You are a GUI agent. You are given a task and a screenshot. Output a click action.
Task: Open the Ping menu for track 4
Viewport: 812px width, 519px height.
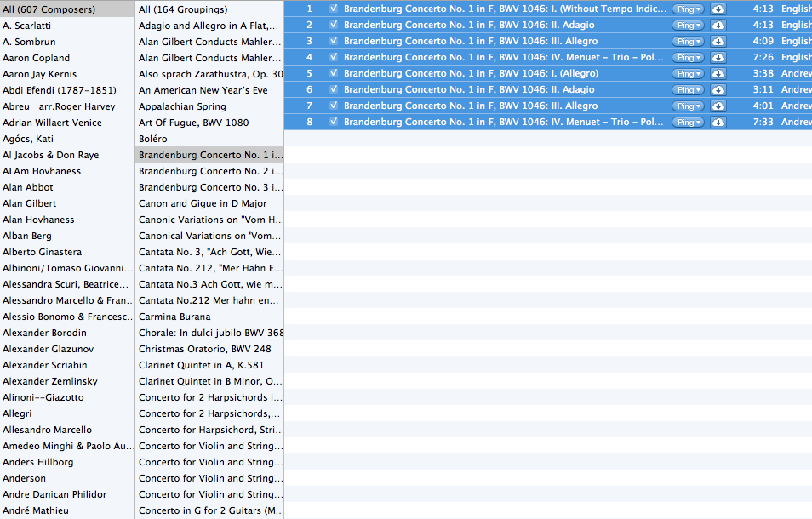688,58
